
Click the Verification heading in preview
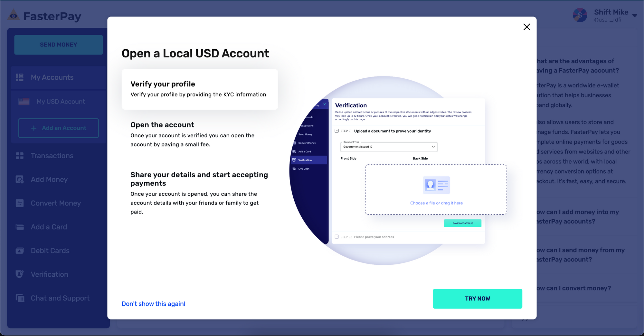click(351, 105)
